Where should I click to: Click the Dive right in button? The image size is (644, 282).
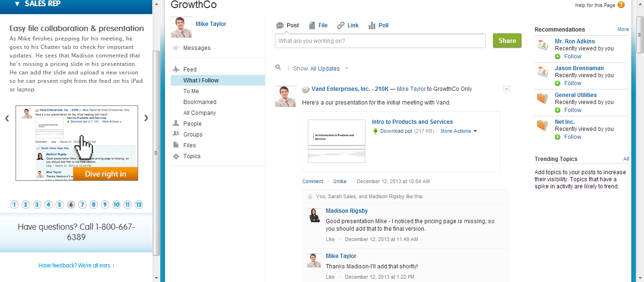[x=106, y=174]
